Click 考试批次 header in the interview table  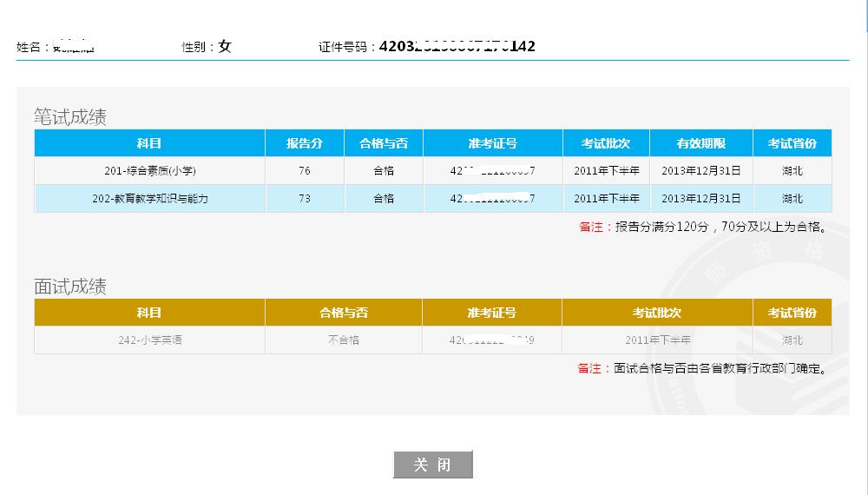coord(657,313)
